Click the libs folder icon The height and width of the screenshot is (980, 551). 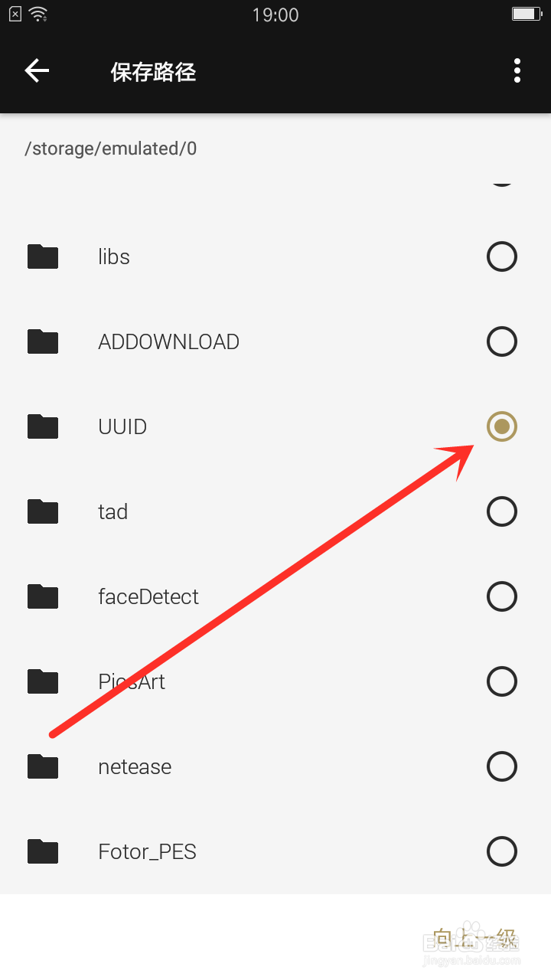tap(43, 256)
